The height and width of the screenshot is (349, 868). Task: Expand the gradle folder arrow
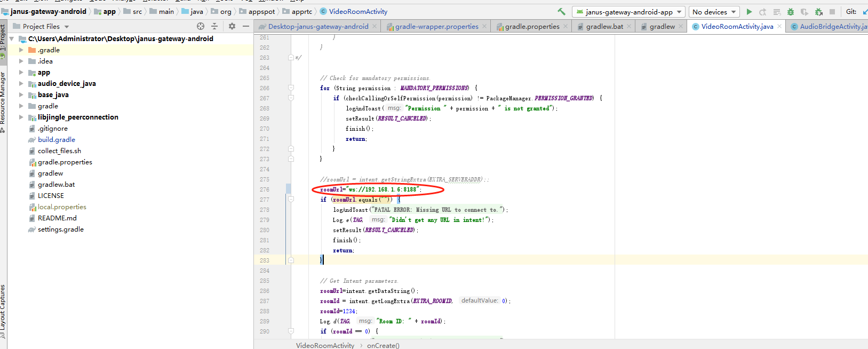click(21, 106)
